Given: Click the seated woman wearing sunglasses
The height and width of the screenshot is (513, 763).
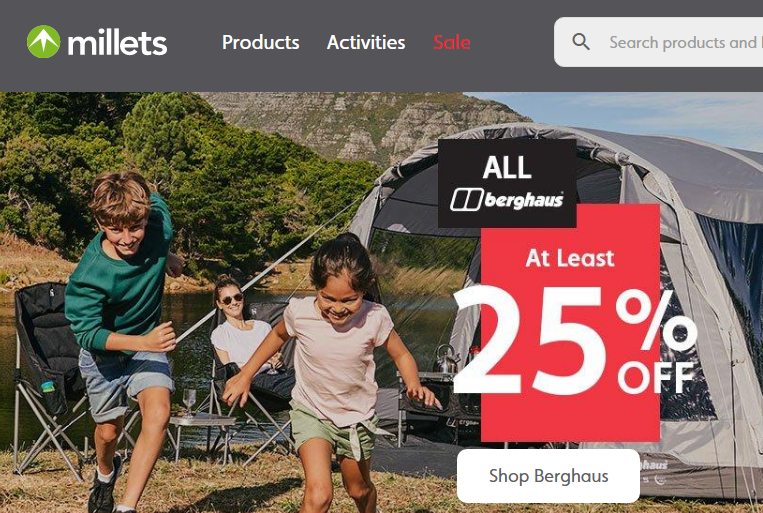Looking at the screenshot, I should [241, 330].
